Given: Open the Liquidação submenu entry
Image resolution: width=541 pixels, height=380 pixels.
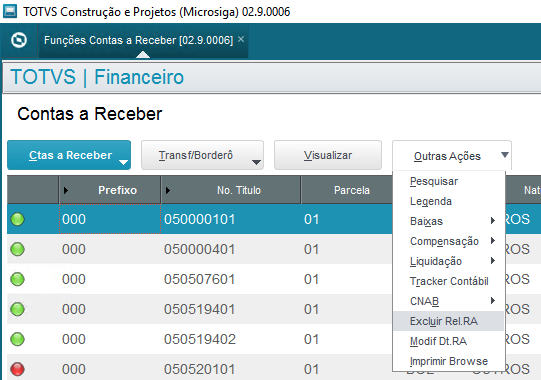Looking at the screenshot, I should [449, 261].
